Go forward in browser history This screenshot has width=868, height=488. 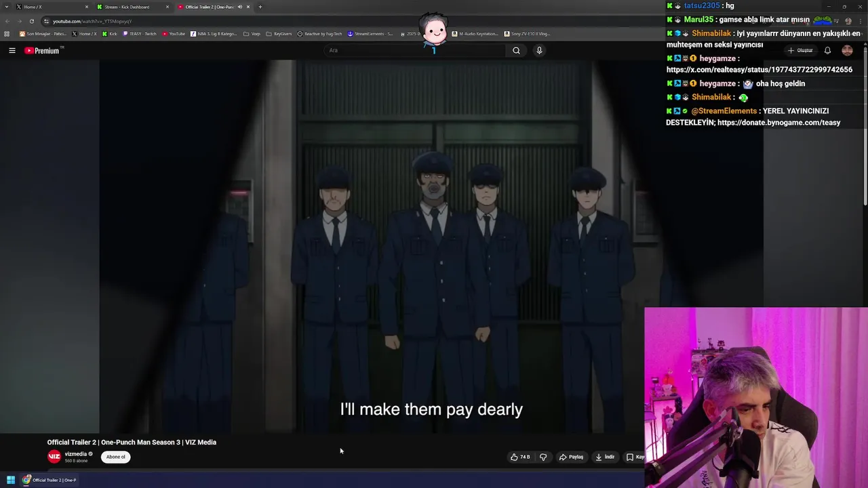pos(19,21)
